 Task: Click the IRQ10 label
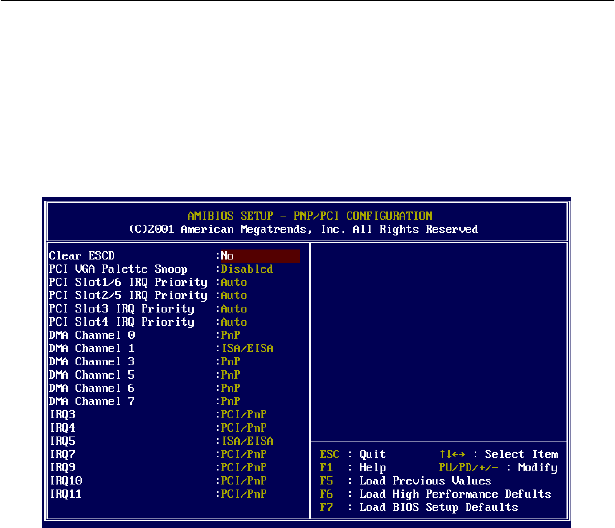point(66,481)
